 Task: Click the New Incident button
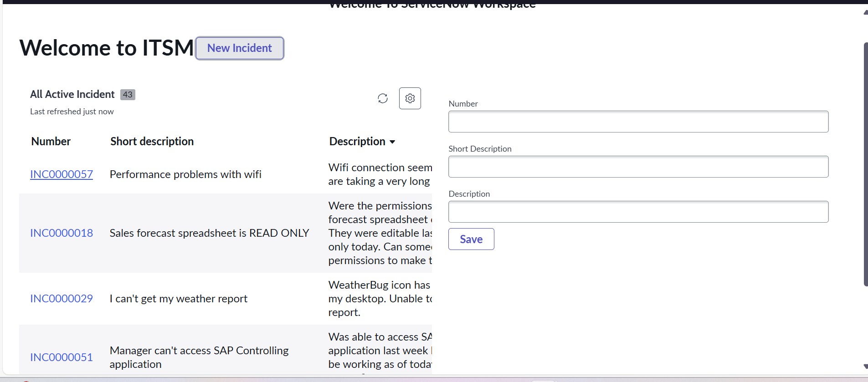[x=240, y=48]
